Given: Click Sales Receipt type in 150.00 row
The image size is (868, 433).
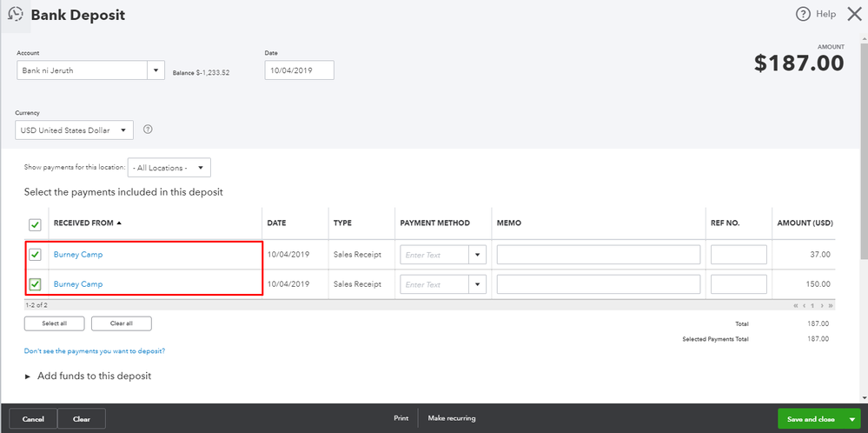Looking at the screenshot, I should (358, 284).
